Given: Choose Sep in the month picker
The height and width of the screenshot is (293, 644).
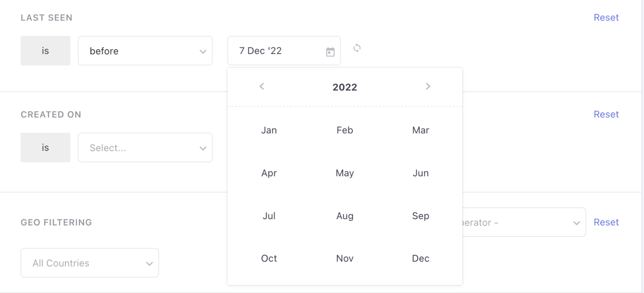Looking at the screenshot, I should coord(420,216).
